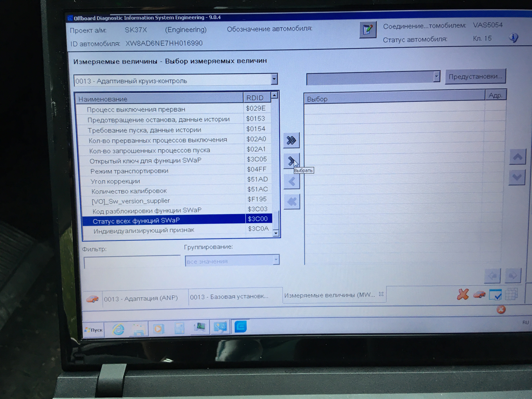Click the remove all double left arrow
The image size is (532, 399).
point(292,202)
